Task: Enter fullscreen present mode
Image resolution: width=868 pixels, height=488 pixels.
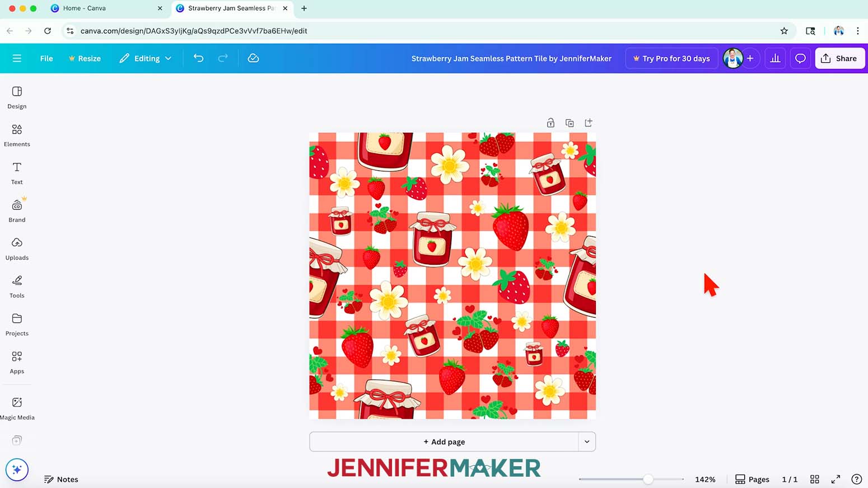Action: click(836, 479)
